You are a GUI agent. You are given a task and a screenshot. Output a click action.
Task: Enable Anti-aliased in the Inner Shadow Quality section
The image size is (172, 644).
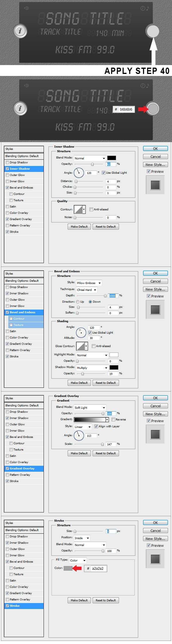91,209
